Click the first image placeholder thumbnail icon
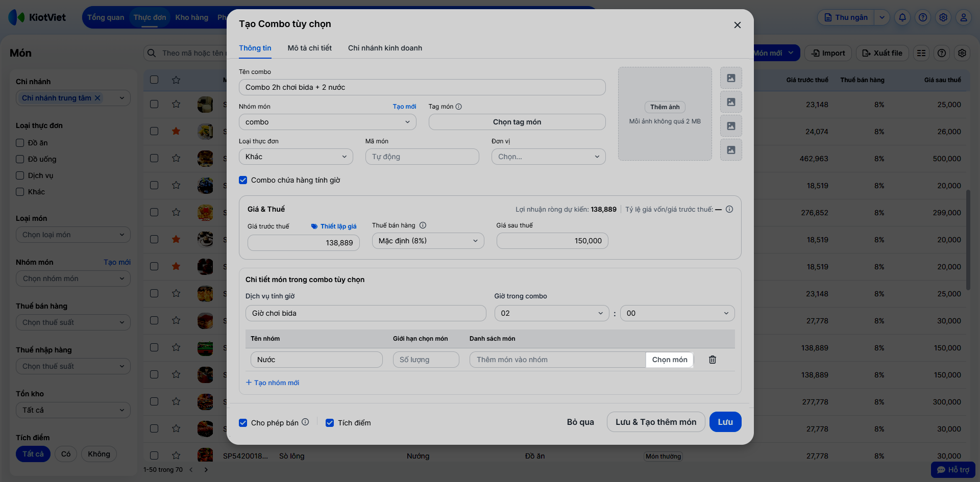 [x=731, y=78]
